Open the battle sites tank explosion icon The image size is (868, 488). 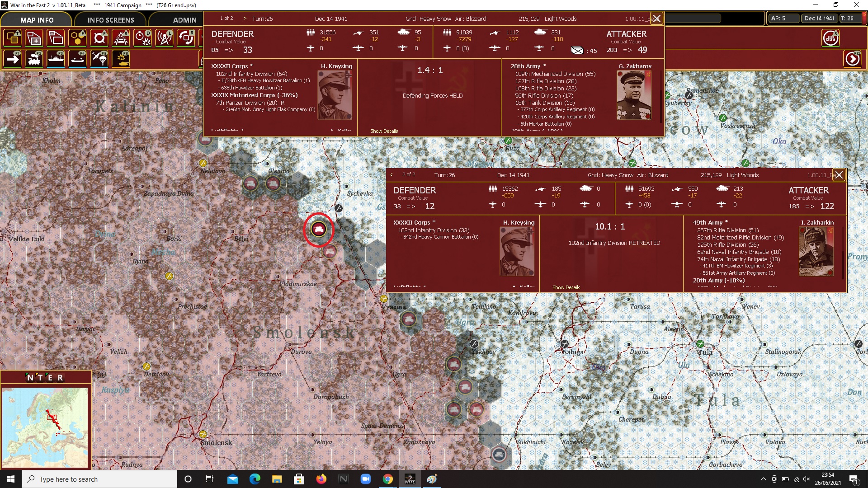pos(121,59)
